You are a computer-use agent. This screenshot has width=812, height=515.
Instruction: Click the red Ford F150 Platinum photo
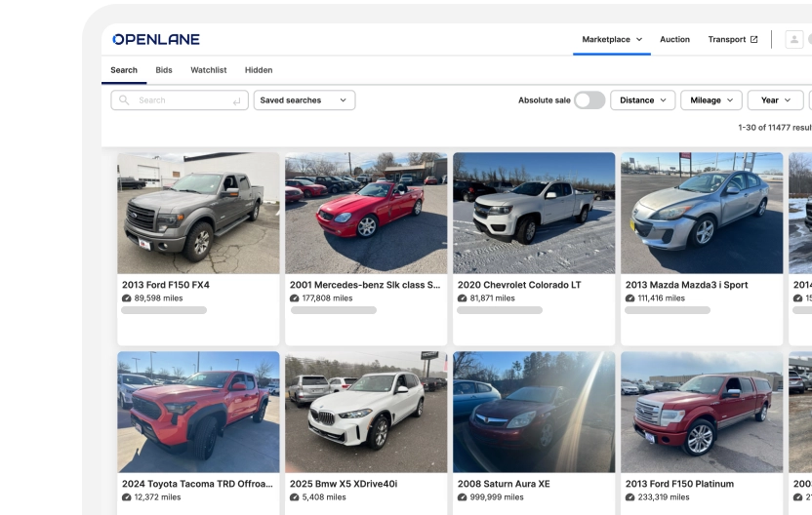click(x=702, y=412)
